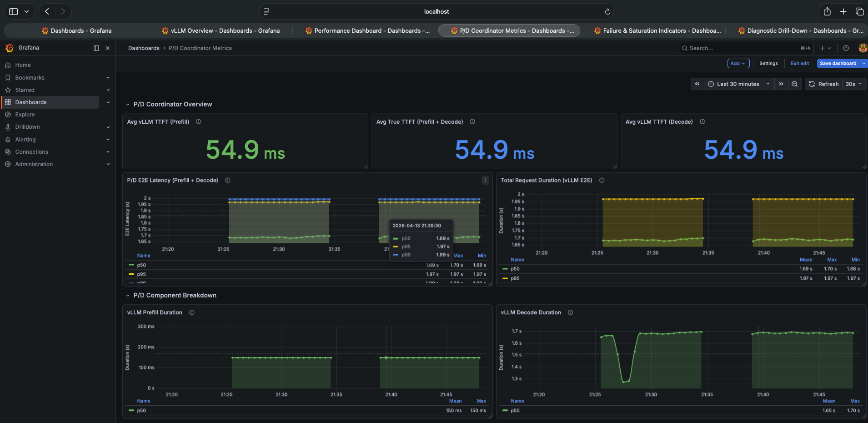Switch to Performance Dashboard browser tab
The height and width of the screenshot is (423, 868).
[366, 30]
